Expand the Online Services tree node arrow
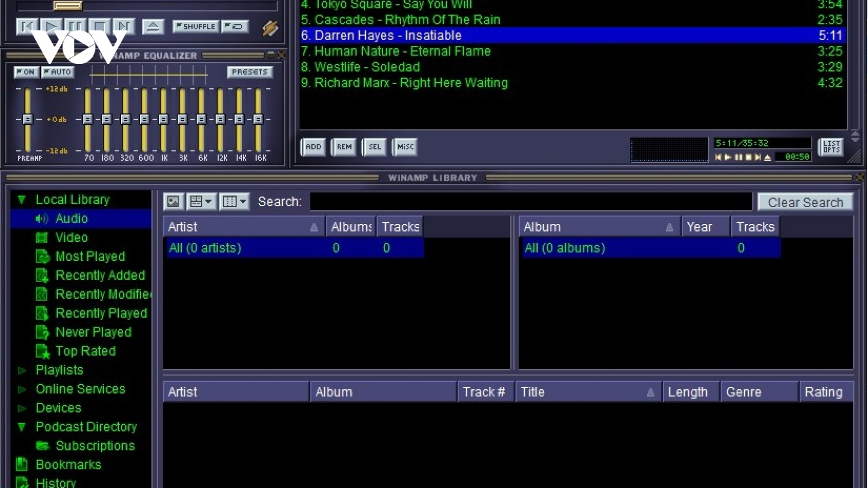Image resolution: width=868 pixels, height=488 pixels. point(22,389)
